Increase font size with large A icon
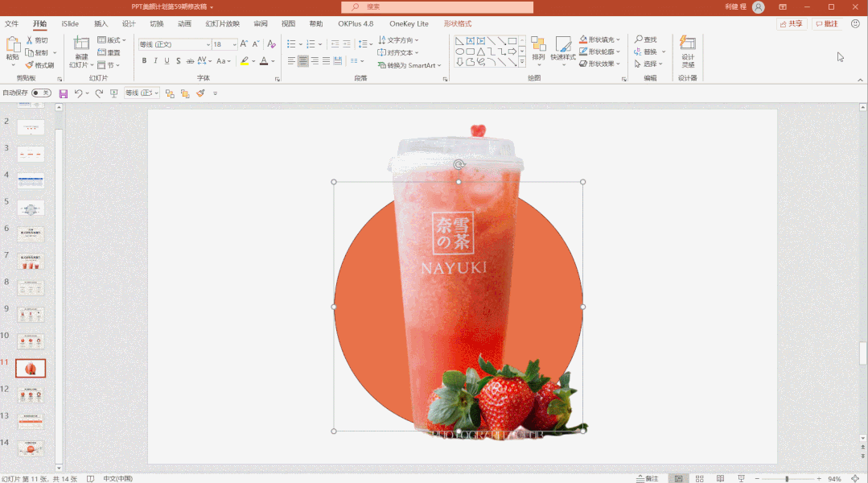The width and height of the screenshot is (868, 483). coord(244,43)
